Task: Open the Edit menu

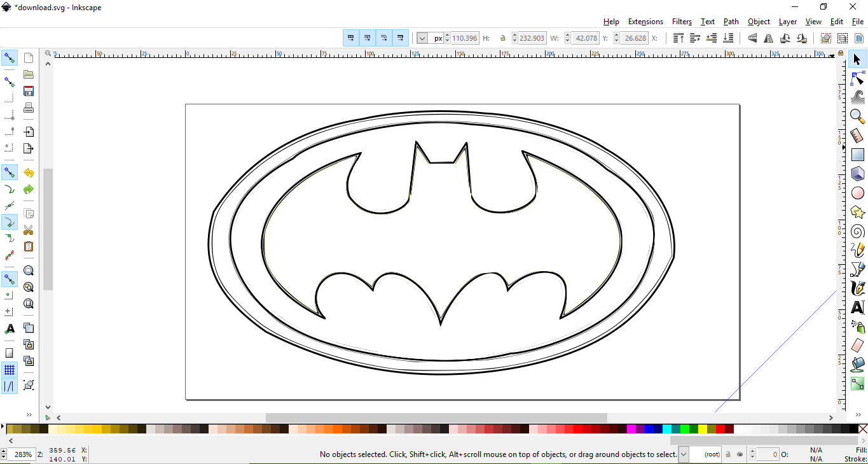Action: click(x=837, y=22)
